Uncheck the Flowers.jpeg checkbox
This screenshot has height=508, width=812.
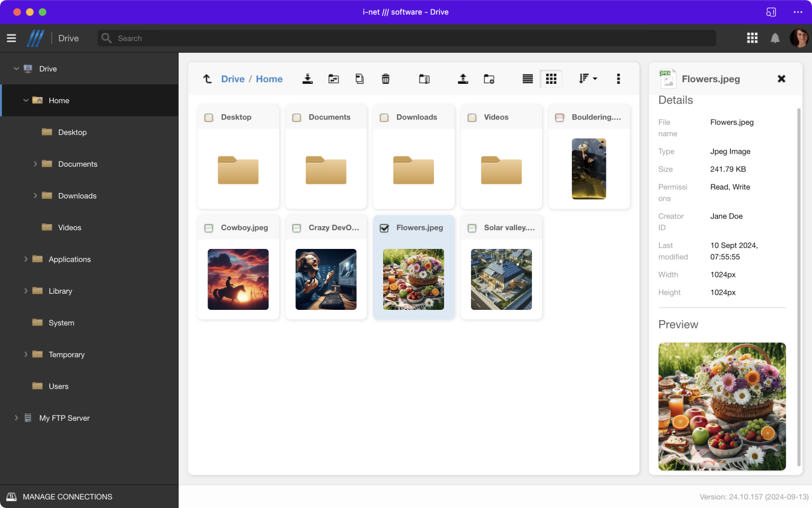384,228
